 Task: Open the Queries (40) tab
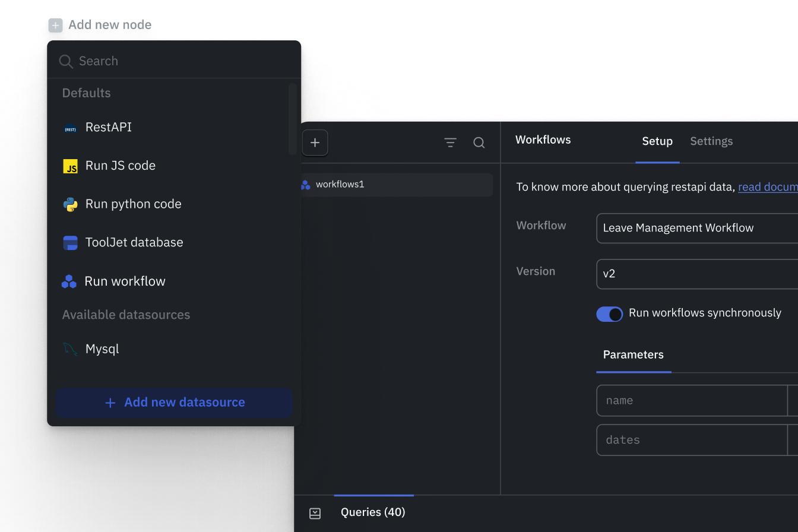[x=373, y=512]
